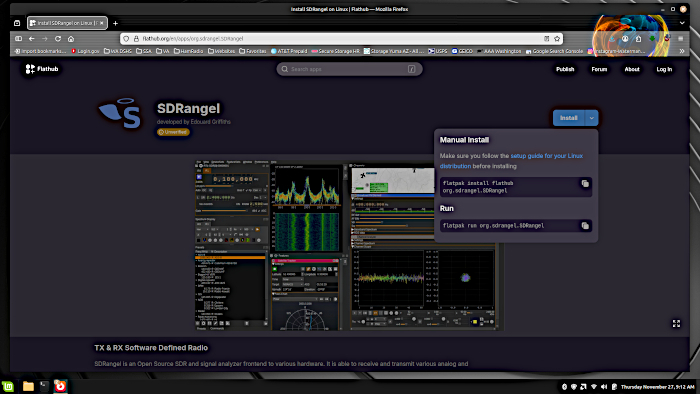Open the HamRadio bookmark folder
The image size is (700, 394).
click(188, 51)
